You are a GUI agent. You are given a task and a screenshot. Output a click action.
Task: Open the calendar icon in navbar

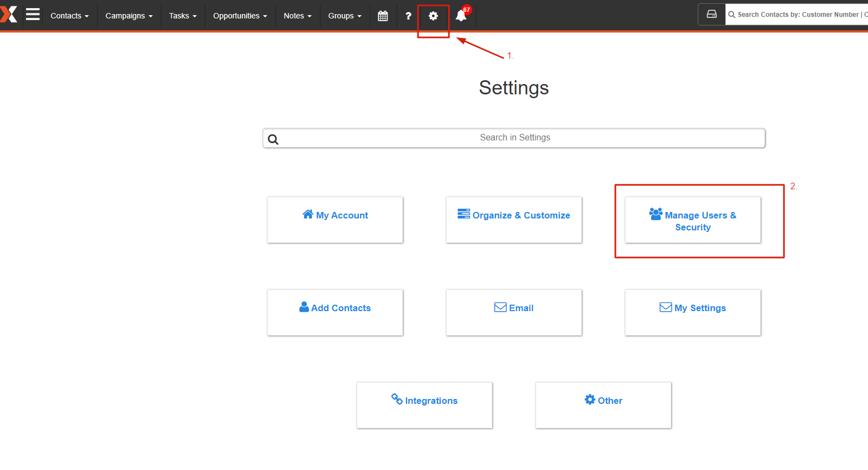tap(383, 16)
